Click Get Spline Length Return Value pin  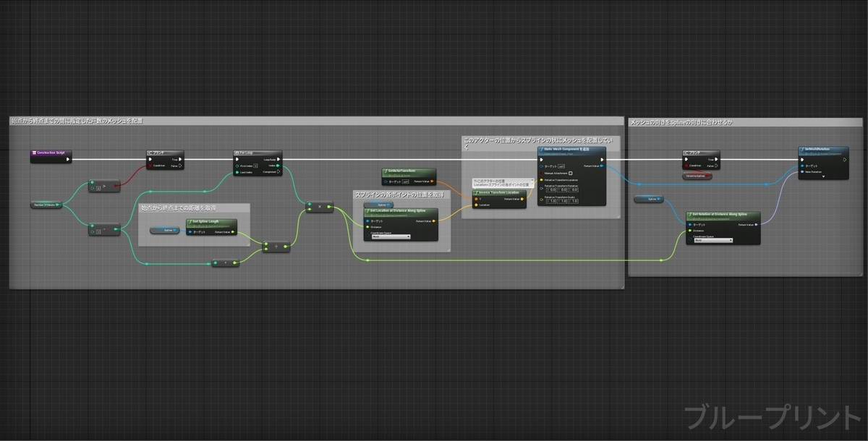233,232
